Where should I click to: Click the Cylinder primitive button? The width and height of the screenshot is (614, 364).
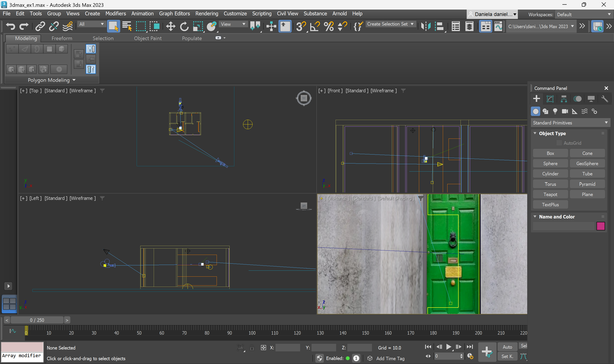point(550,174)
